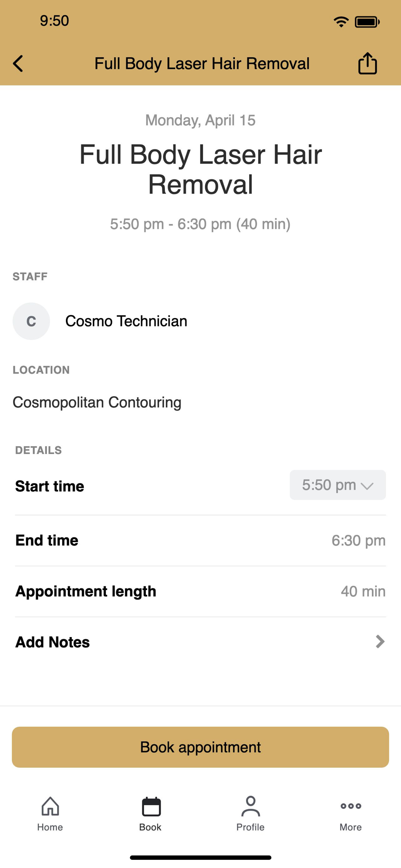Image resolution: width=401 pixels, height=868 pixels.
Task: Tap the Appointment length 40 min value
Action: 363,591
